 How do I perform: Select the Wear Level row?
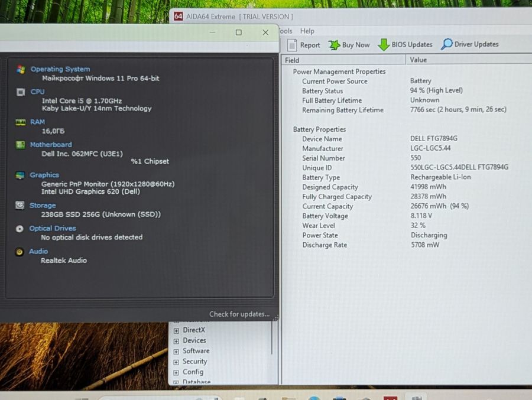click(x=407, y=226)
